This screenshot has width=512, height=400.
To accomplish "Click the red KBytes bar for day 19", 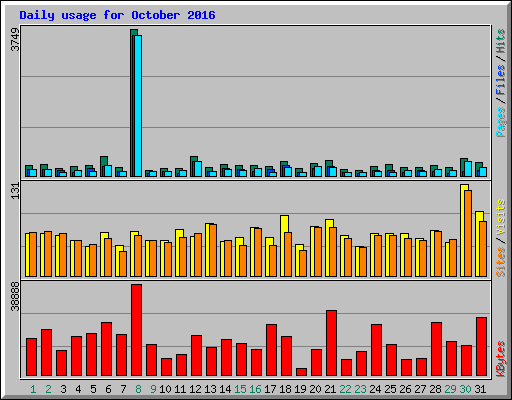I will pos(301,372).
